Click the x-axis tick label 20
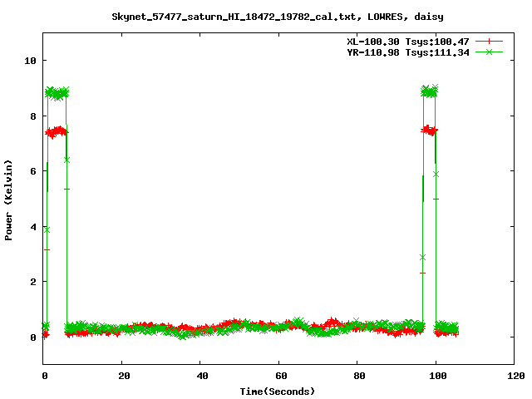The width and height of the screenshot is (532, 399). click(124, 376)
